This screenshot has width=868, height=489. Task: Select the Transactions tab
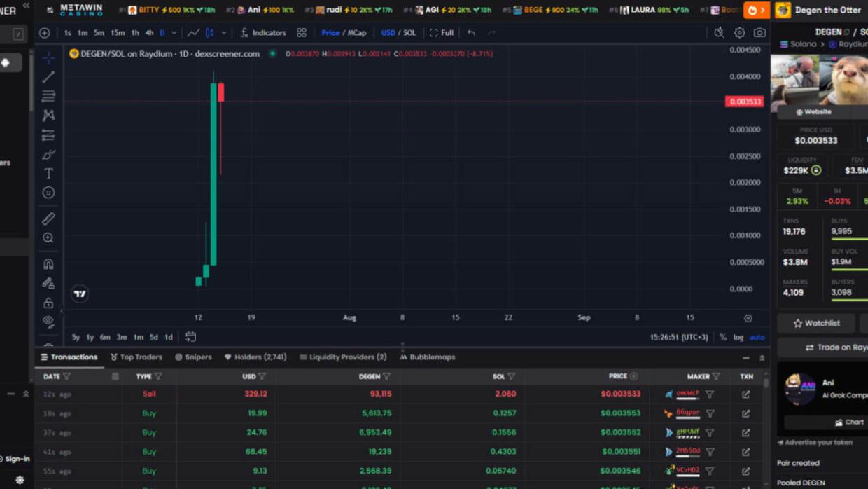pos(69,357)
